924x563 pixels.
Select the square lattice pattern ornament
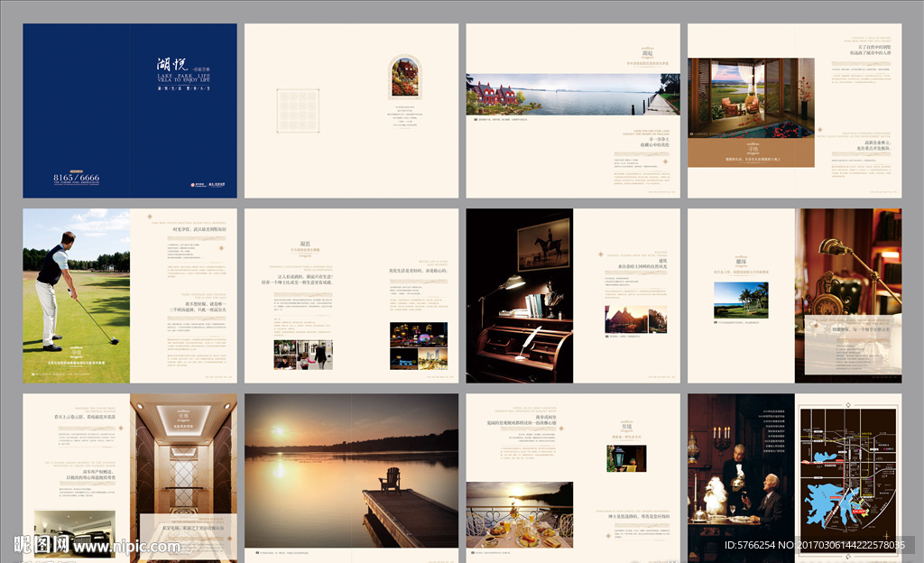298,110
